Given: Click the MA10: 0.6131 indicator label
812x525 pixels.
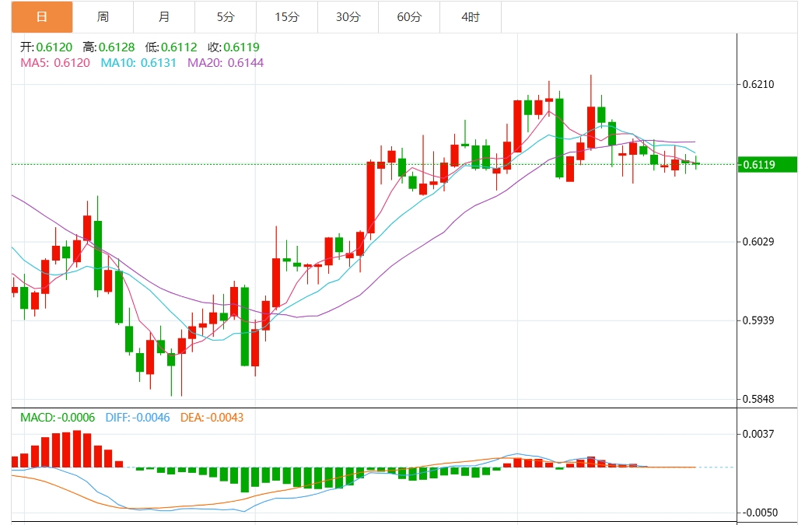Looking at the screenshot, I should (x=138, y=63).
